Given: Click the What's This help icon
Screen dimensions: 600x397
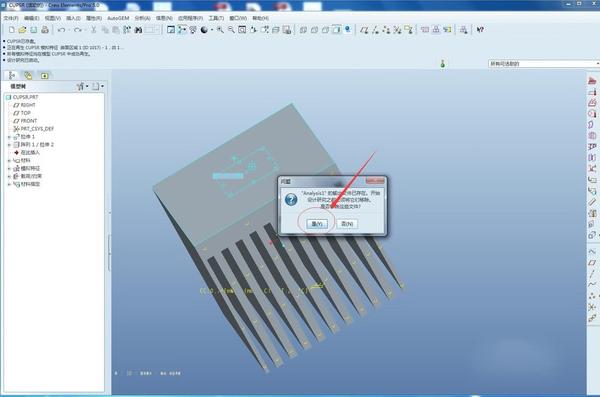Looking at the screenshot, I should (480, 29).
